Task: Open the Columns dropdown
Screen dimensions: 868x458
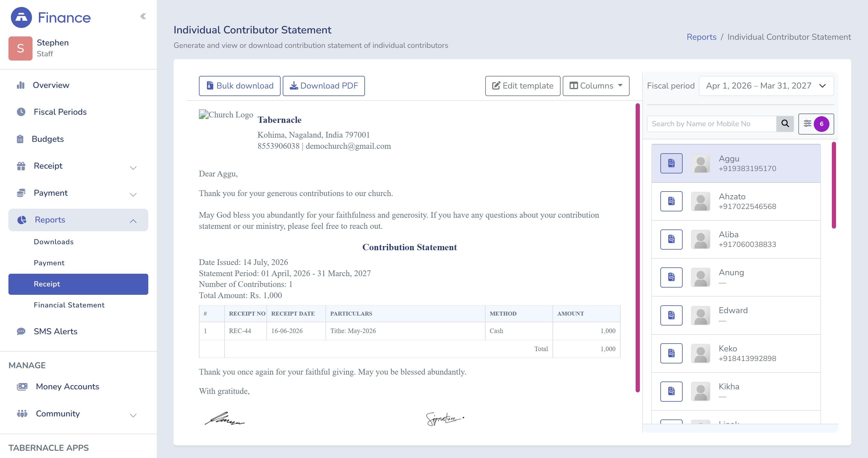Action: coord(596,86)
